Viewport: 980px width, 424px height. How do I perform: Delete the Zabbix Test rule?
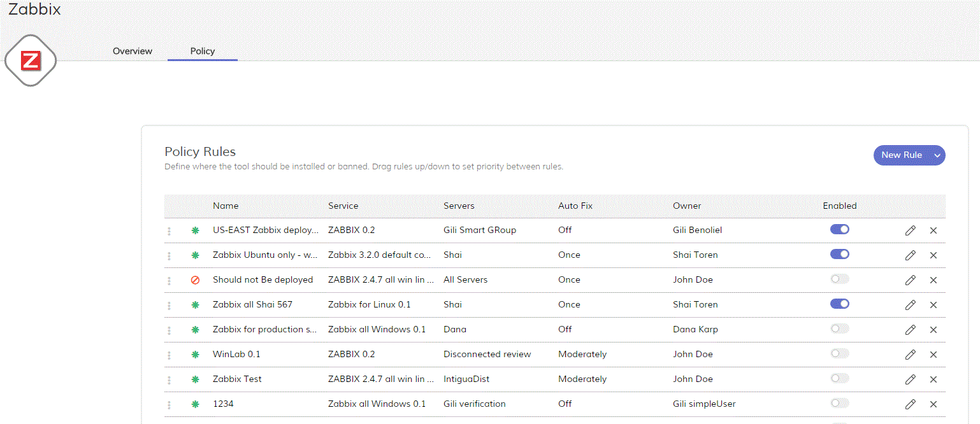(x=933, y=379)
